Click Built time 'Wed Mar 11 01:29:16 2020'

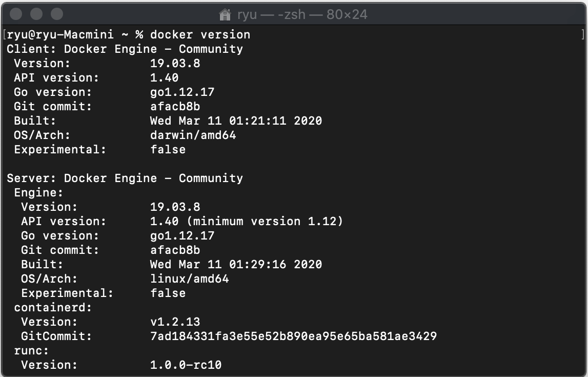(236, 265)
